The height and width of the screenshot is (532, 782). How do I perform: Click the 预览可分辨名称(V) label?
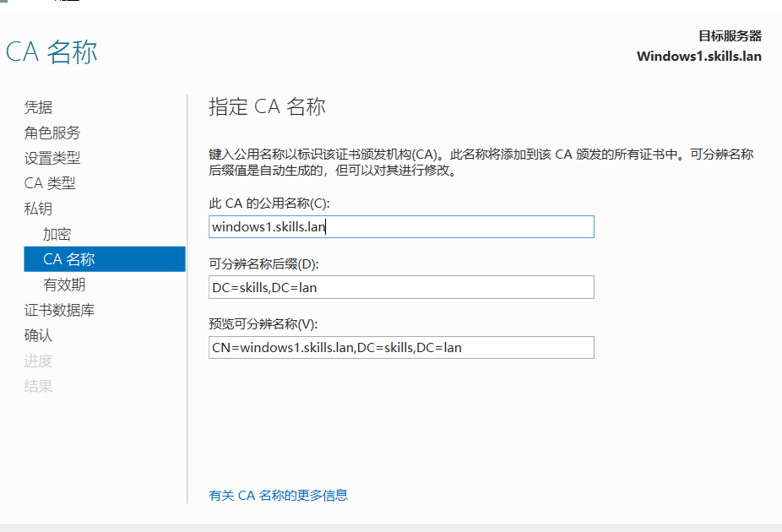pos(263,324)
